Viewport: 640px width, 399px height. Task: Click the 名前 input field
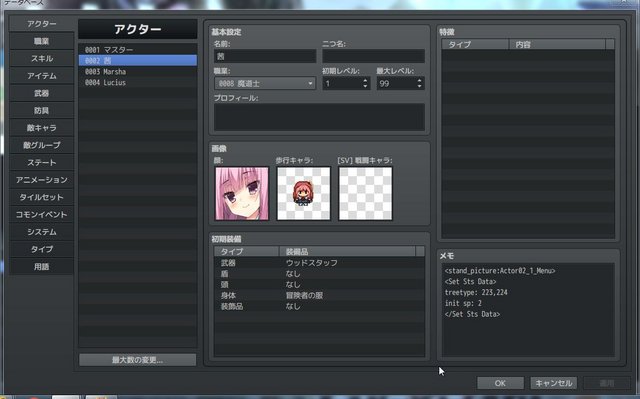click(x=265, y=56)
